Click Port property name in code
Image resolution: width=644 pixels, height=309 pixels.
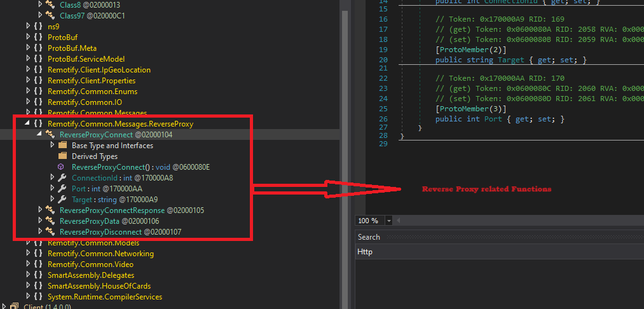click(495, 119)
